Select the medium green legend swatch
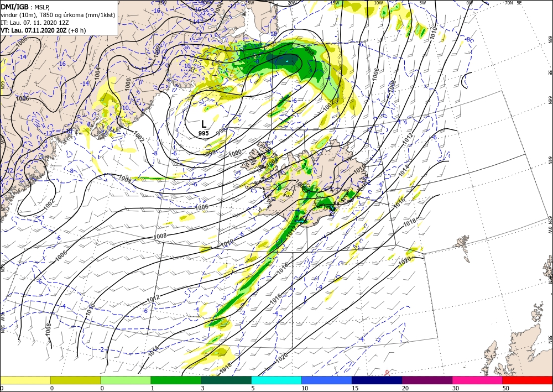 point(176,380)
